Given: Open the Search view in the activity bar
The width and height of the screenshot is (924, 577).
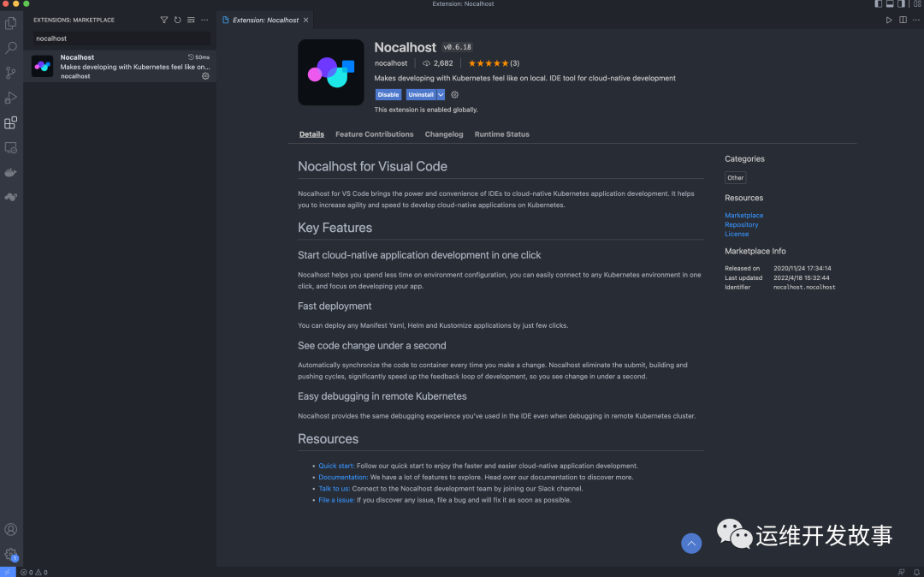Looking at the screenshot, I should coord(10,48).
